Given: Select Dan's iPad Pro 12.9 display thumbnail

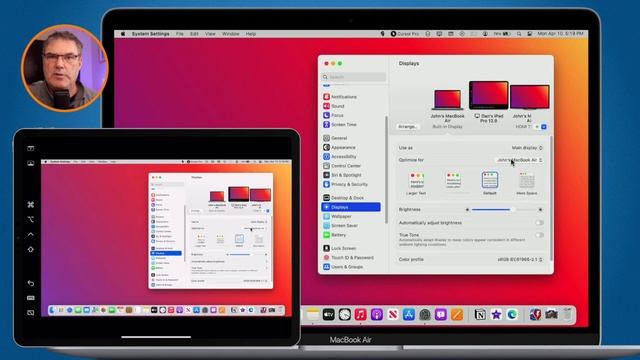Looking at the screenshot, I should pos(489,95).
